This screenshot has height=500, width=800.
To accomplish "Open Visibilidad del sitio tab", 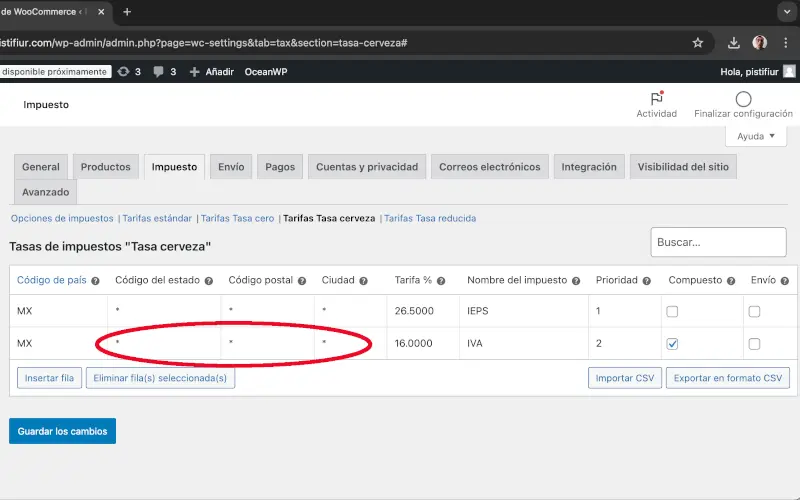I will pos(683,167).
